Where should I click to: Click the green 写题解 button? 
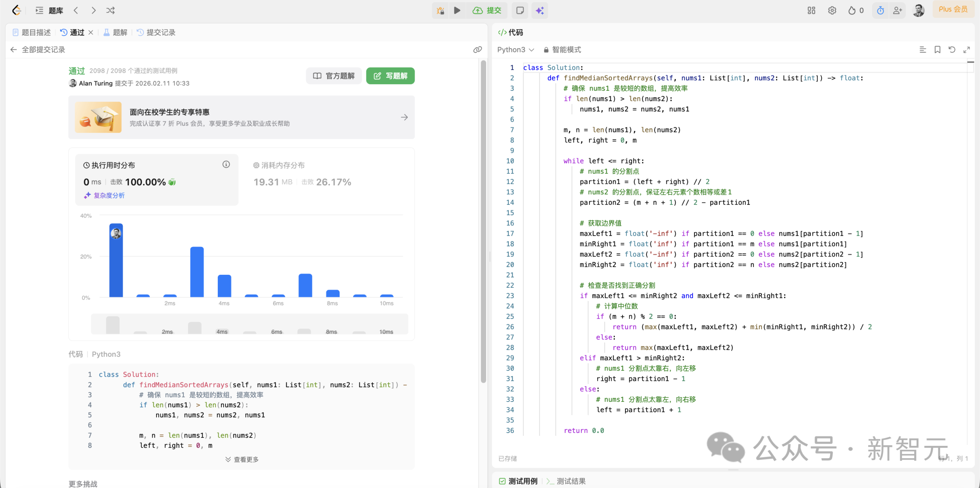(x=390, y=76)
